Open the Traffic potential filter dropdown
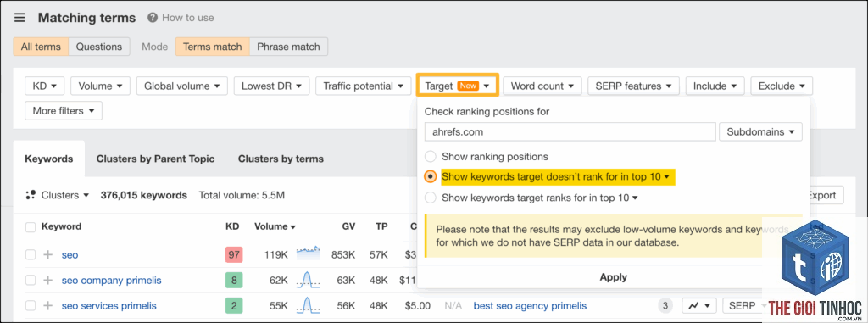This screenshot has width=868, height=323. coord(363,86)
